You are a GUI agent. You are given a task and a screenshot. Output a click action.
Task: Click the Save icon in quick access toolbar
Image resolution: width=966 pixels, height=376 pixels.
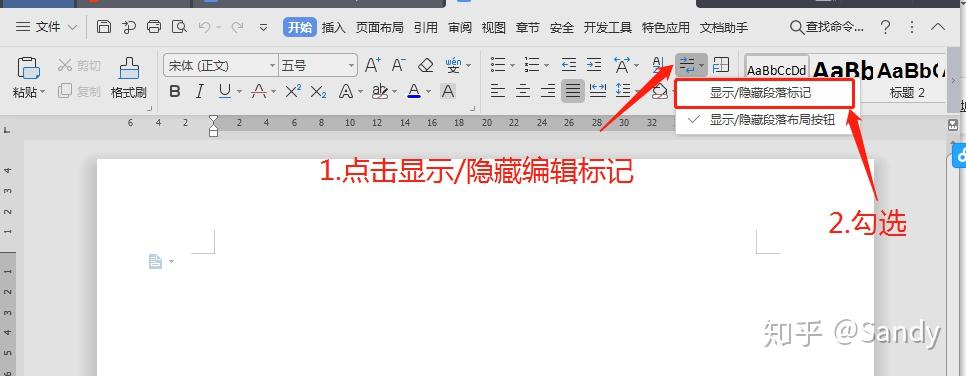click(104, 27)
